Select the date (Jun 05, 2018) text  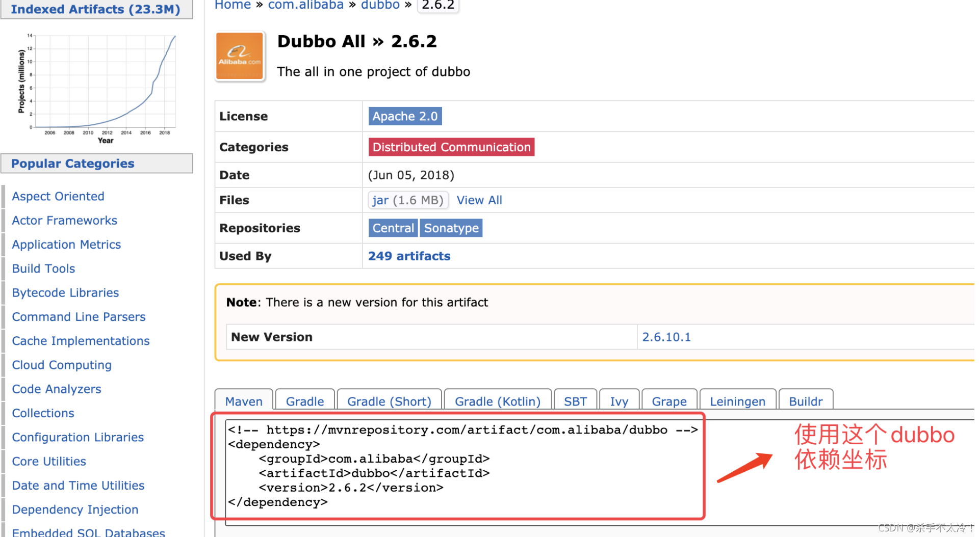tap(411, 175)
